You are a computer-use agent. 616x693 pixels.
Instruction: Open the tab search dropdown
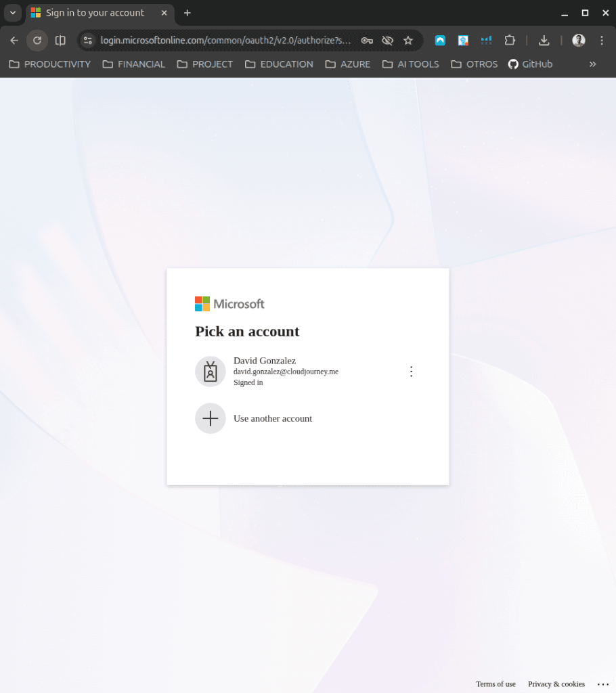pyautogui.click(x=12, y=13)
